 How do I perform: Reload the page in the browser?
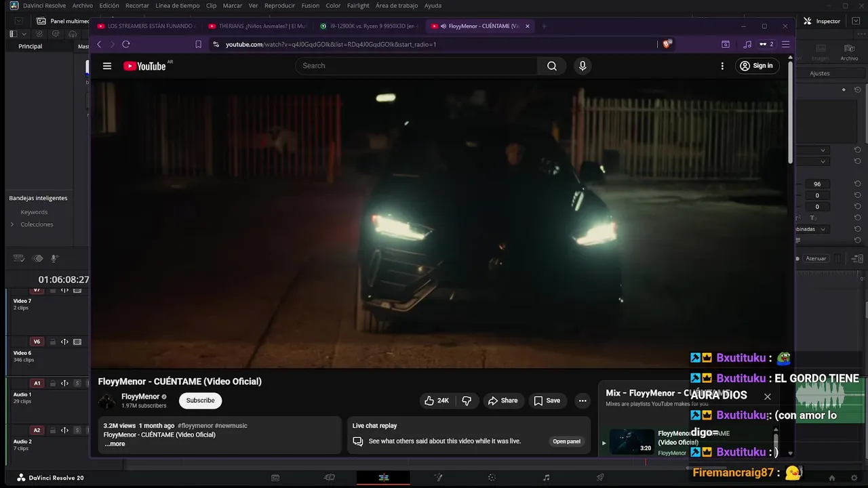pyautogui.click(x=125, y=44)
